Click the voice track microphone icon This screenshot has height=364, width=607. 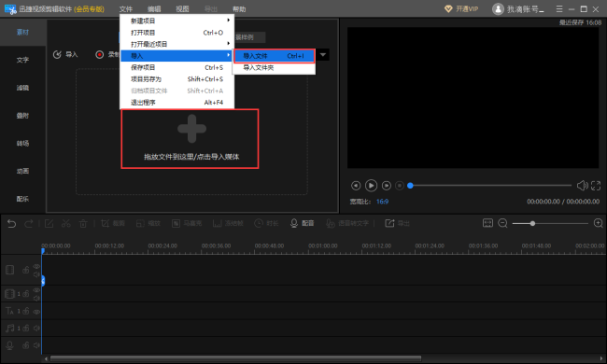click(x=9, y=345)
